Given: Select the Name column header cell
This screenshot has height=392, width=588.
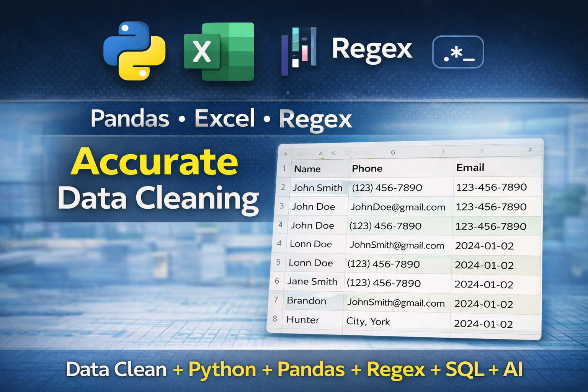Looking at the screenshot, I should [x=307, y=169].
